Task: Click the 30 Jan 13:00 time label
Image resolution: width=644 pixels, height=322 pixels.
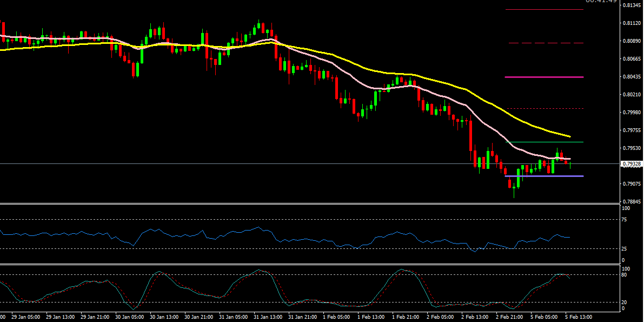Action: tap(164, 318)
